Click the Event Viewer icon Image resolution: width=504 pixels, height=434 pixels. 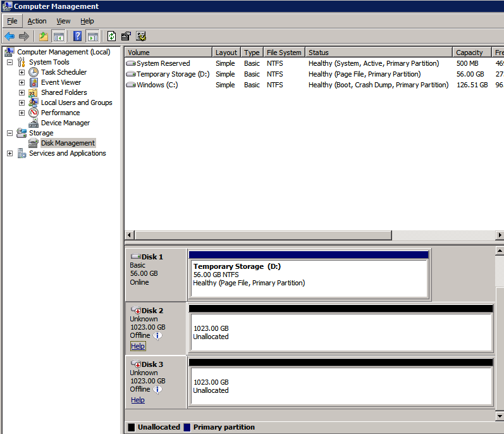click(34, 83)
